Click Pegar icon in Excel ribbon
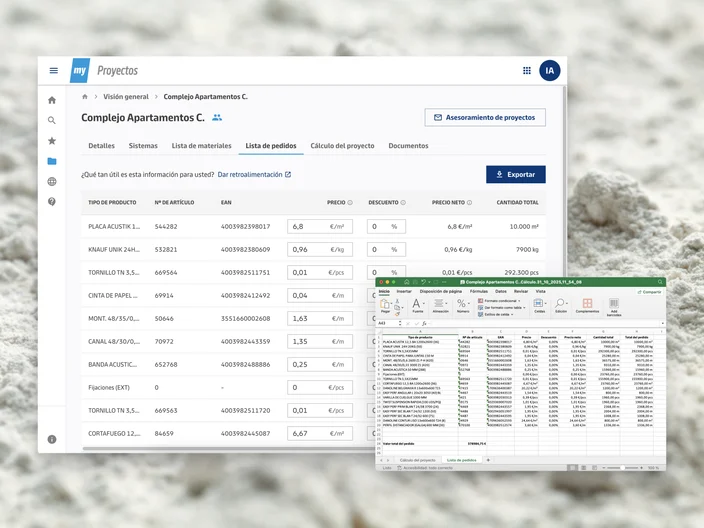 point(385,306)
